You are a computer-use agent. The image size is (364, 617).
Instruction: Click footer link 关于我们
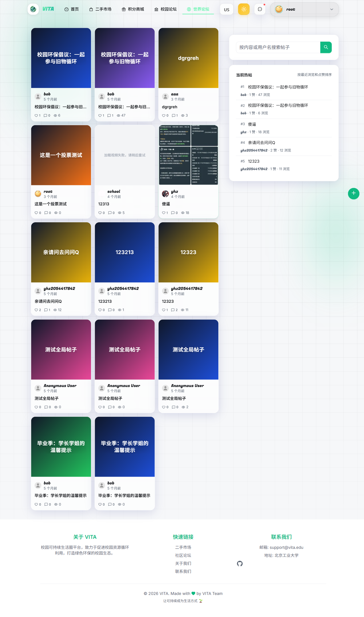pos(183,563)
